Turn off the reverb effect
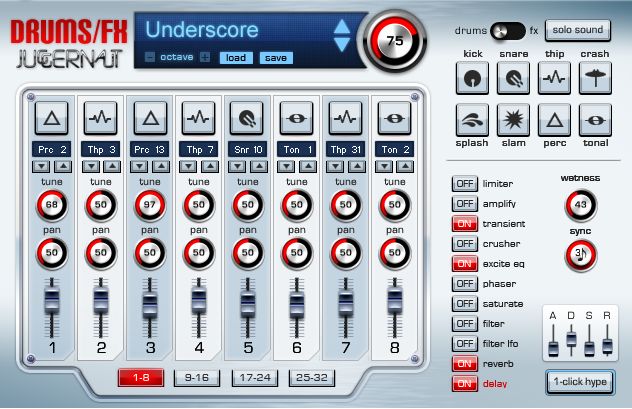The width and height of the screenshot is (632, 409). (x=465, y=364)
